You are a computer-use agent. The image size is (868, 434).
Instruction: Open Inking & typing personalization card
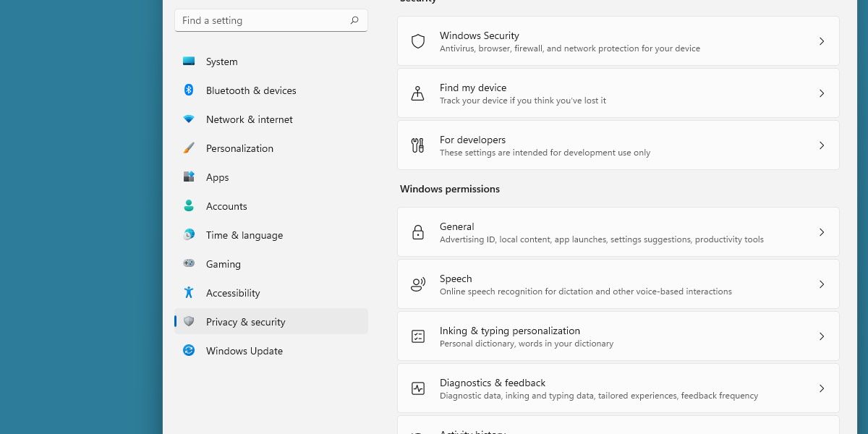tap(618, 336)
